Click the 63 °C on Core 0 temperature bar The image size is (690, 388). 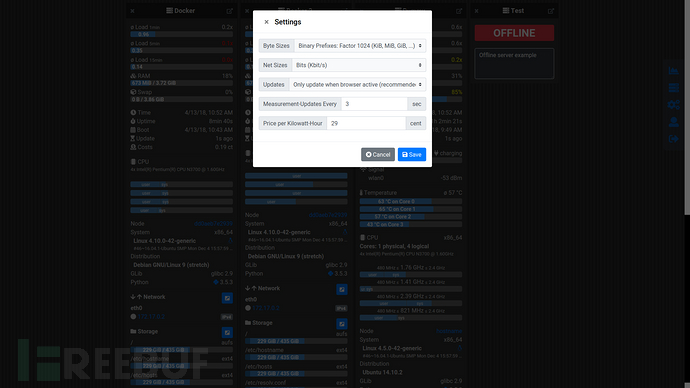pyautogui.click(x=411, y=201)
